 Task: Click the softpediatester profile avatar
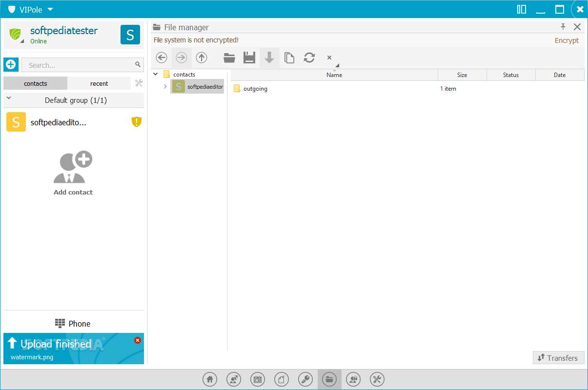(130, 35)
